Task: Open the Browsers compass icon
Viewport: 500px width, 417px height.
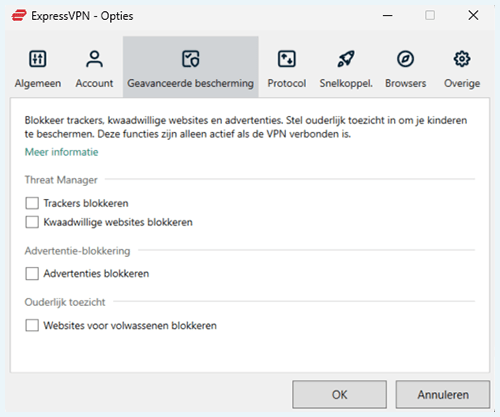Action: tap(405, 59)
